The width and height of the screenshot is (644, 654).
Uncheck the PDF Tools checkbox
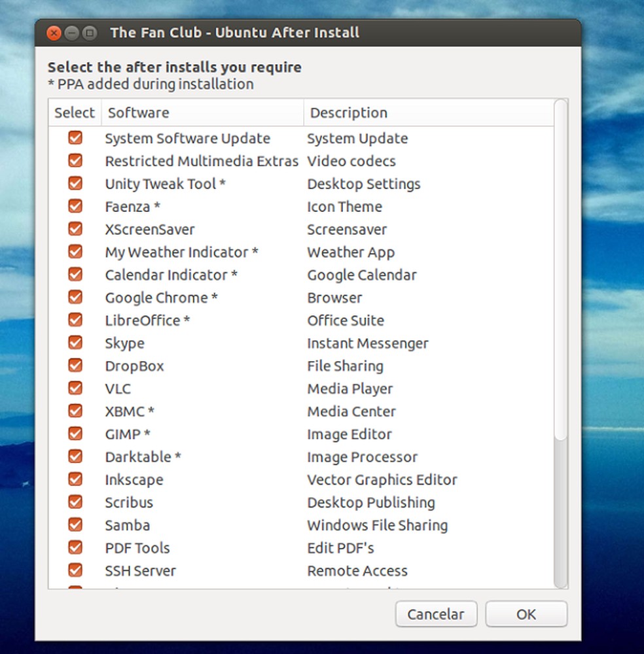(x=75, y=547)
